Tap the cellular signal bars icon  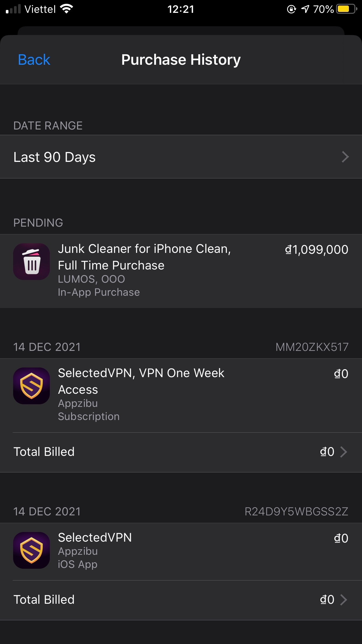point(13,9)
